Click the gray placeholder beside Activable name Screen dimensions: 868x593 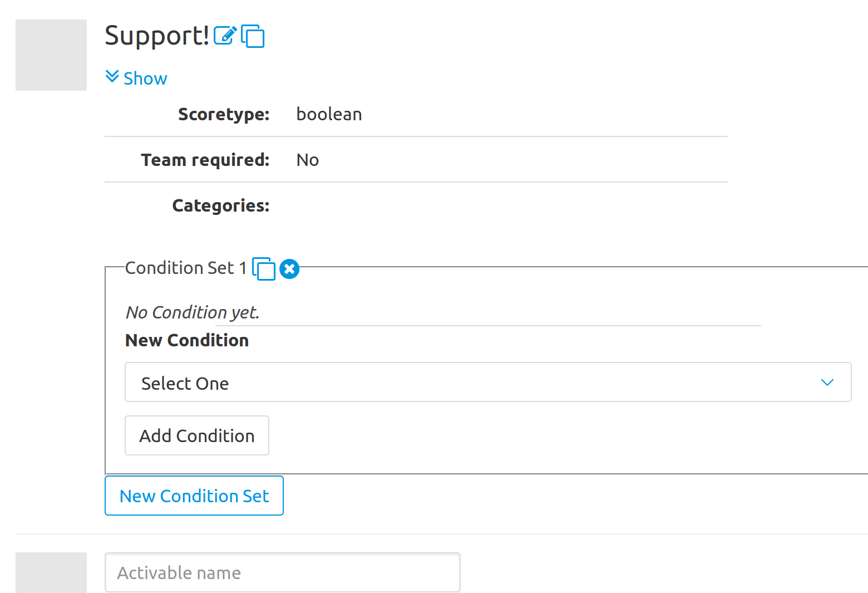pos(51,572)
